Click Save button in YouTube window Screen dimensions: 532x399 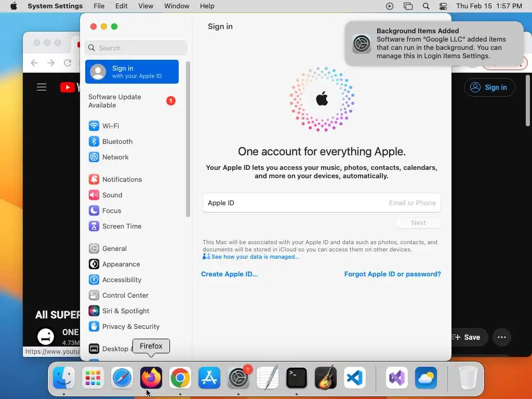[x=469, y=337]
